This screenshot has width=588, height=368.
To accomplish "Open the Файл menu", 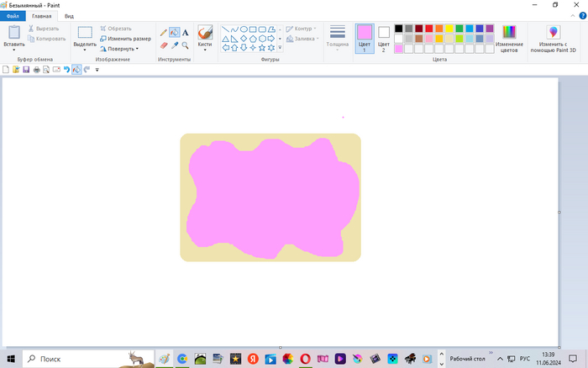I will click(13, 16).
